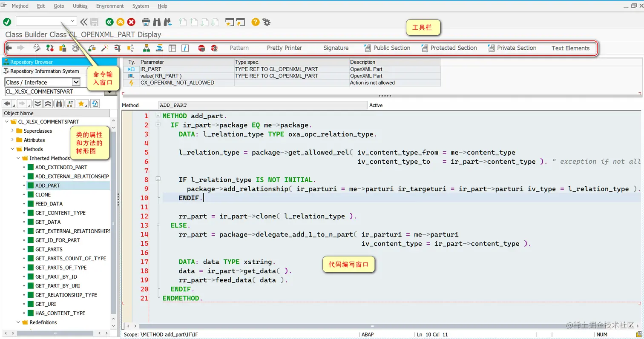Expand the Superclasses folder node
Viewport: 644px width, 339px height.
12,131
